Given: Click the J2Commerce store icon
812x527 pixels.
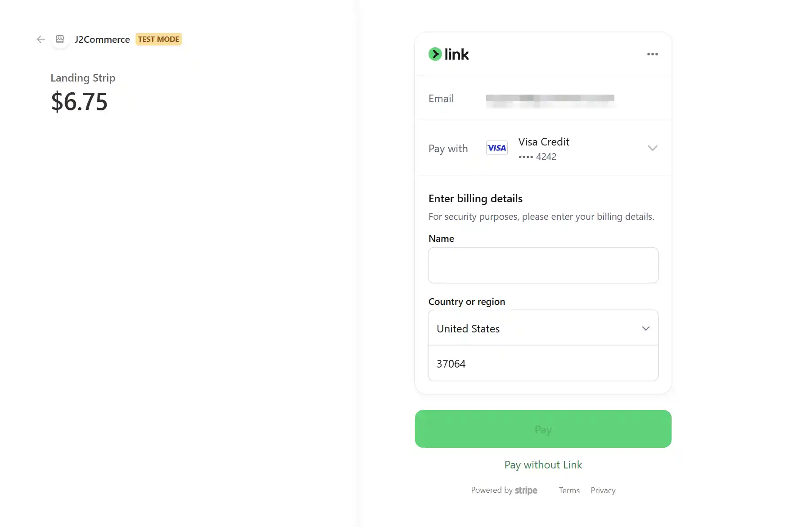Looking at the screenshot, I should pos(60,39).
